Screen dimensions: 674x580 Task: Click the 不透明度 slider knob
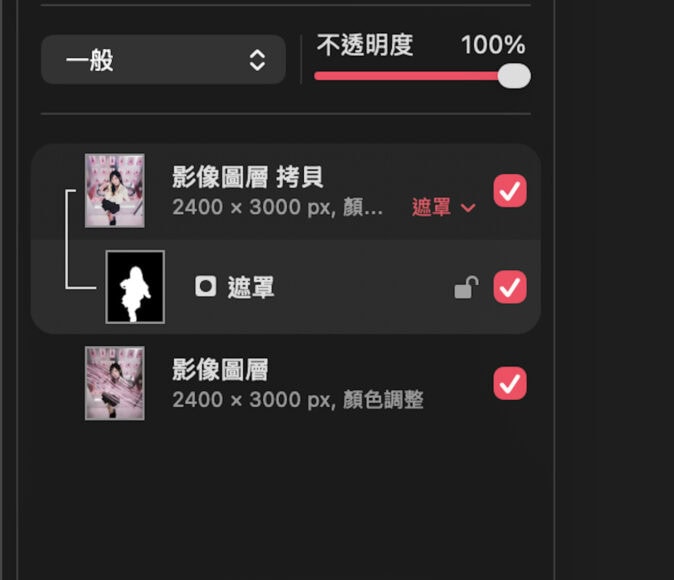tap(514, 76)
